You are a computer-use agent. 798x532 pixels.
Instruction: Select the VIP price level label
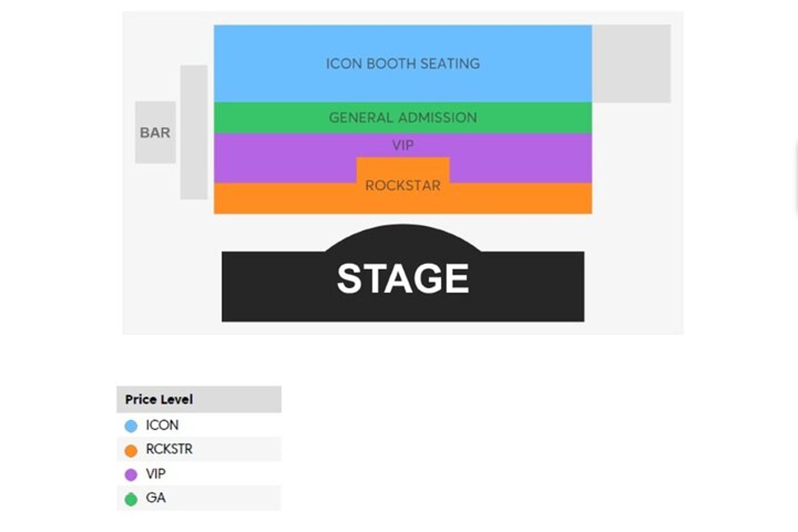click(156, 474)
